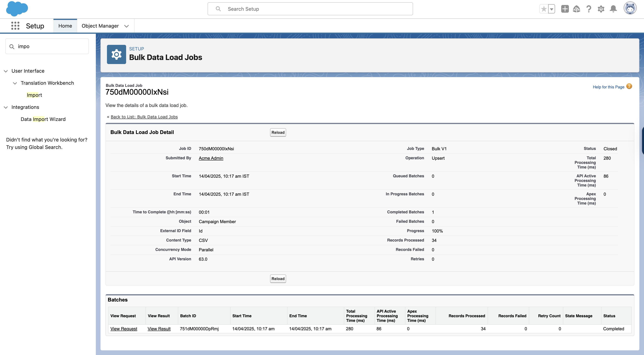The height and width of the screenshot is (355, 644).
Task: Click the Salesforce cloud logo
Action: (x=17, y=9)
